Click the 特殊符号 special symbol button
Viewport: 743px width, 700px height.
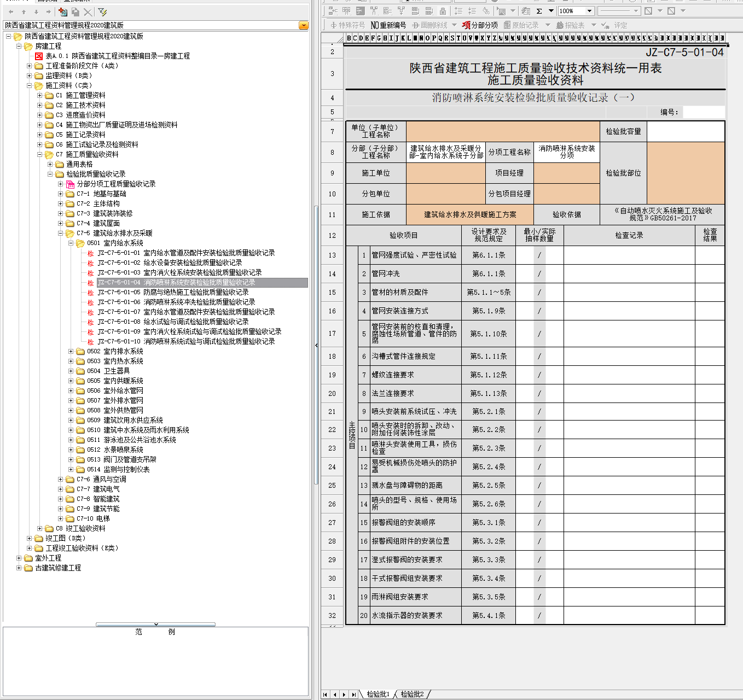click(347, 25)
